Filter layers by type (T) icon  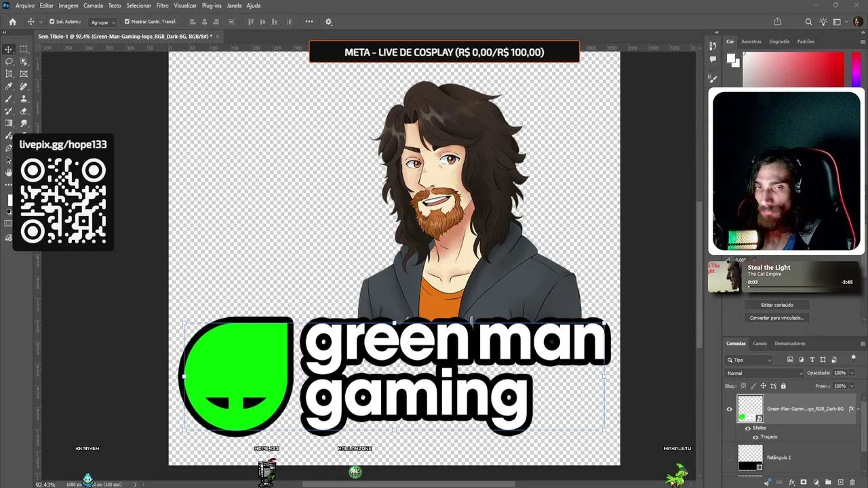click(x=812, y=360)
